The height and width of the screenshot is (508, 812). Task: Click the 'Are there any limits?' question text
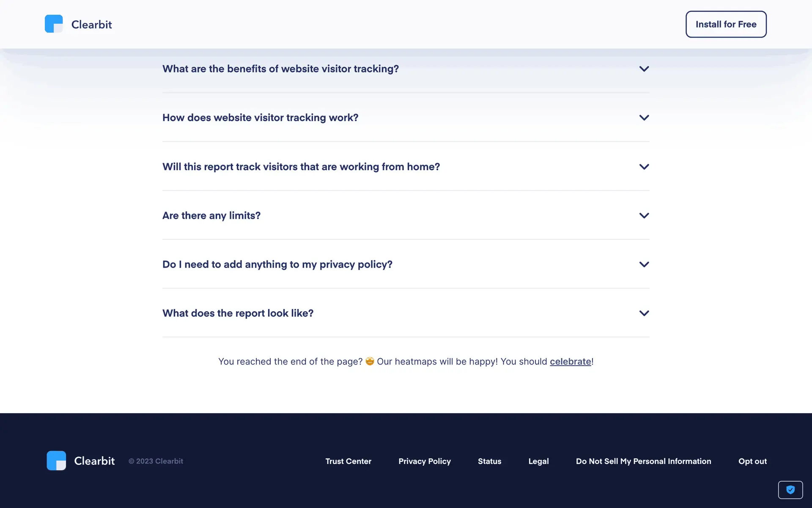[x=211, y=215]
